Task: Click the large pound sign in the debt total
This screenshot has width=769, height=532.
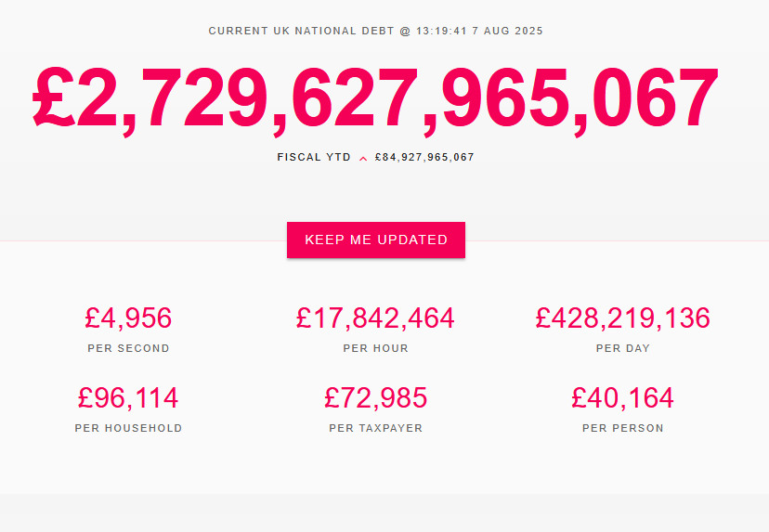Action: [x=53, y=97]
